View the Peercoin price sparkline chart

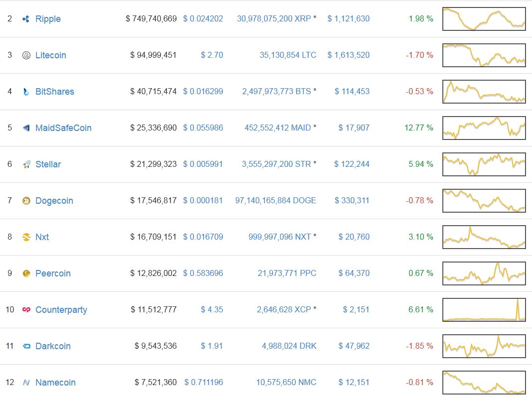click(484, 273)
